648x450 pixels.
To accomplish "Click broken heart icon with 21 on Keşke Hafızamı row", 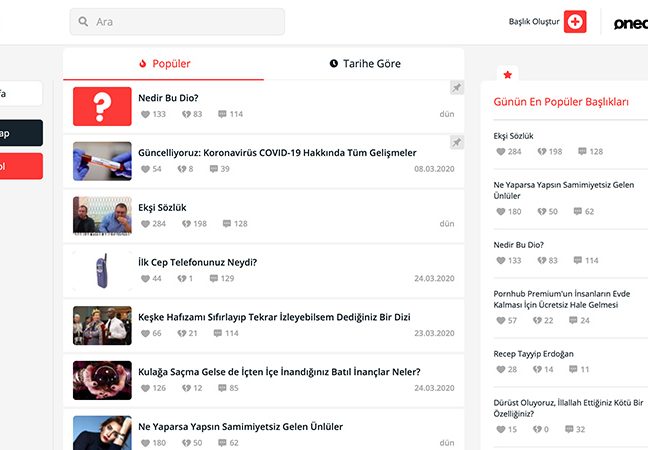I will [182, 333].
